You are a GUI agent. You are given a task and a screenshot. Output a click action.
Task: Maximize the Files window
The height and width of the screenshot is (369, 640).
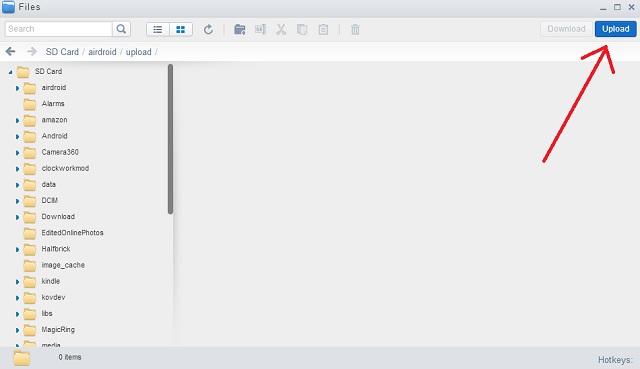[617, 7]
